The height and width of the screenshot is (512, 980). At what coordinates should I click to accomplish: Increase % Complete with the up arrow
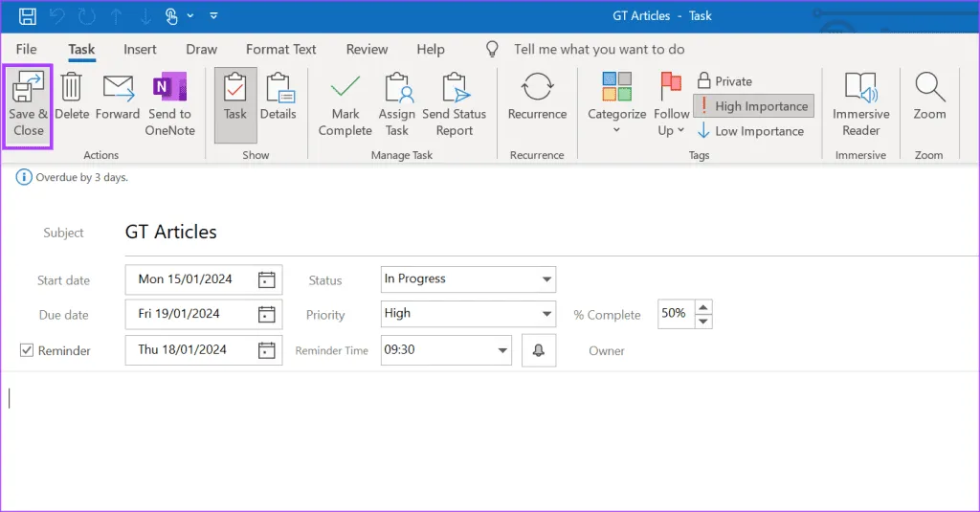coord(703,306)
